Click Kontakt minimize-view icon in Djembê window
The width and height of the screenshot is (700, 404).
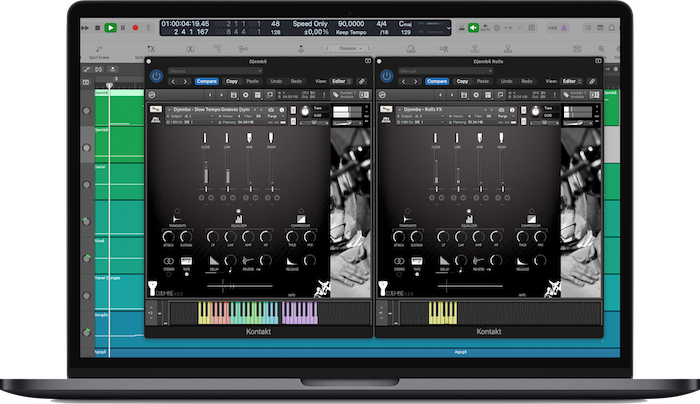(x=270, y=95)
